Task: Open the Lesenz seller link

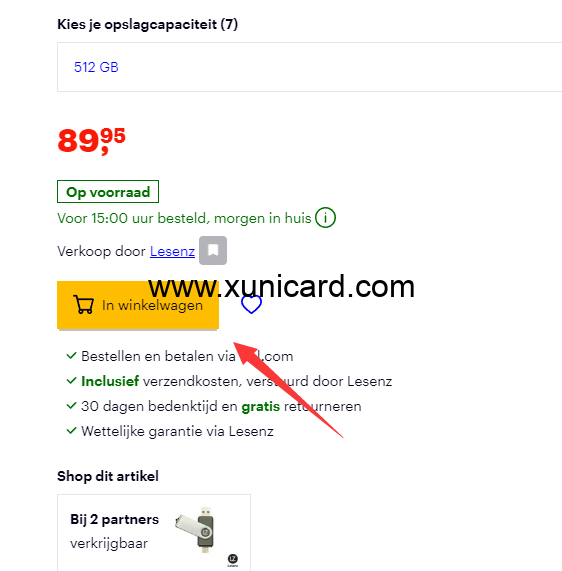Action: [x=172, y=251]
